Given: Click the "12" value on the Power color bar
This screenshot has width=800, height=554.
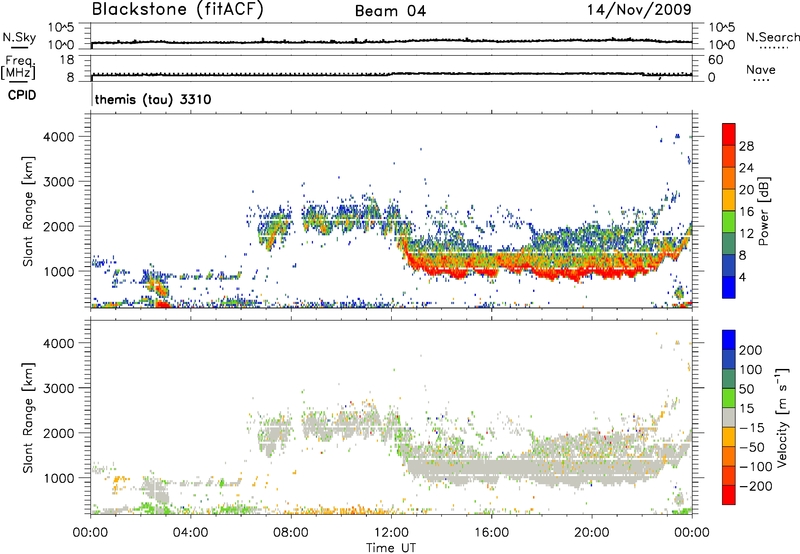Looking at the screenshot, I should coord(746,234).
